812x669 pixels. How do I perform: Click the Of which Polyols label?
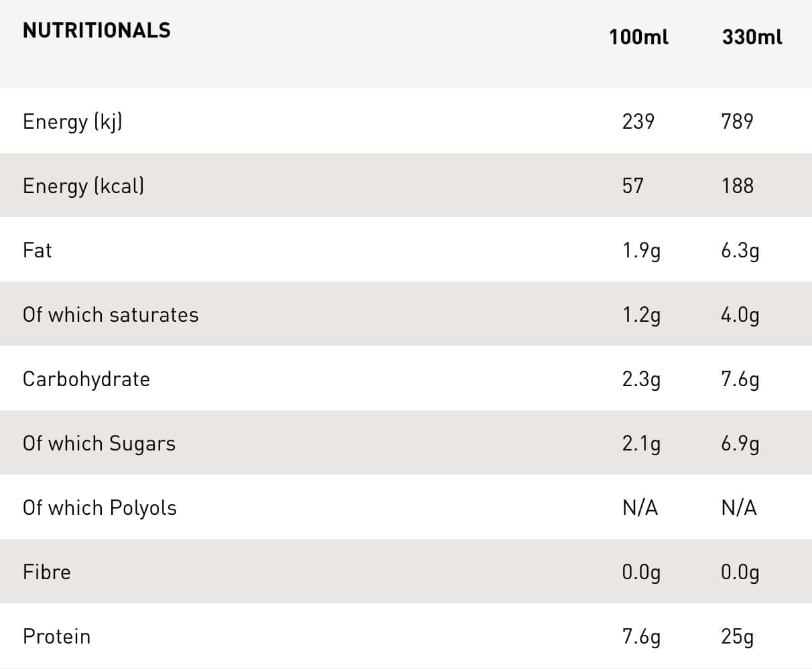click(x=100, y=507)
